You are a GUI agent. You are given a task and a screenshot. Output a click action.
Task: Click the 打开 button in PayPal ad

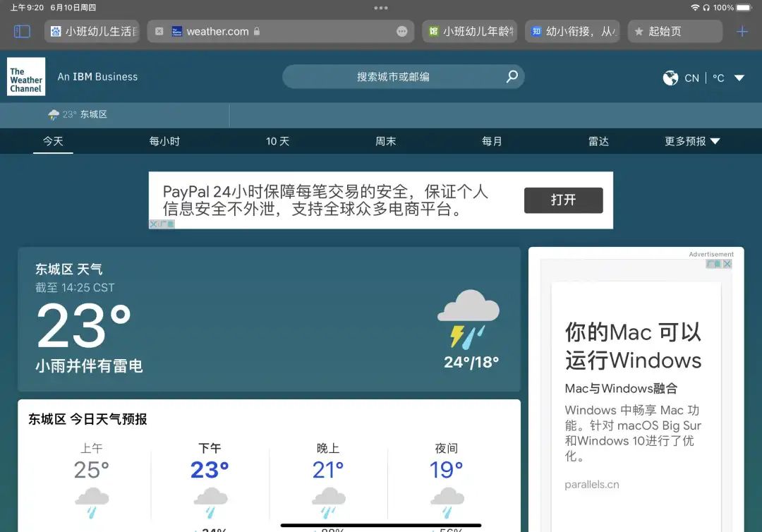coord(563,200)
